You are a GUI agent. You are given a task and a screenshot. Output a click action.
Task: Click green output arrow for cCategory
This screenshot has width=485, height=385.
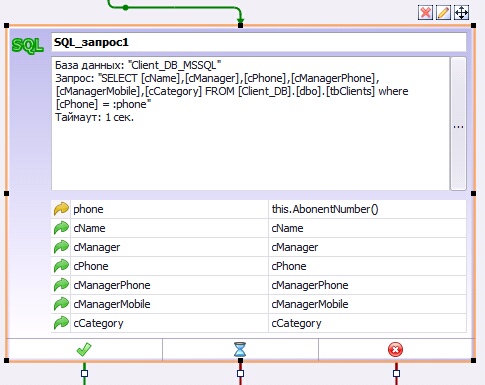pos(61,323)
